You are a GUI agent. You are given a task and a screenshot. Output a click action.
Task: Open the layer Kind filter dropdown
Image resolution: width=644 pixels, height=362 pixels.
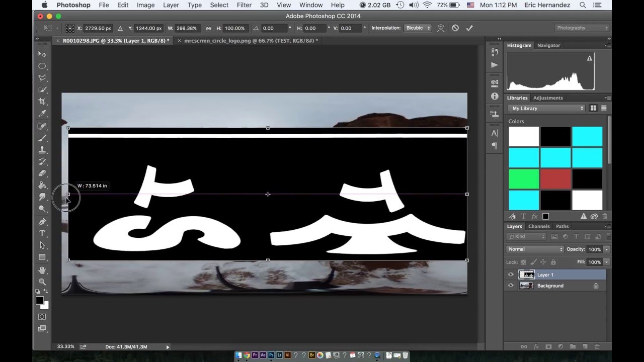click(x=527, y=236)
